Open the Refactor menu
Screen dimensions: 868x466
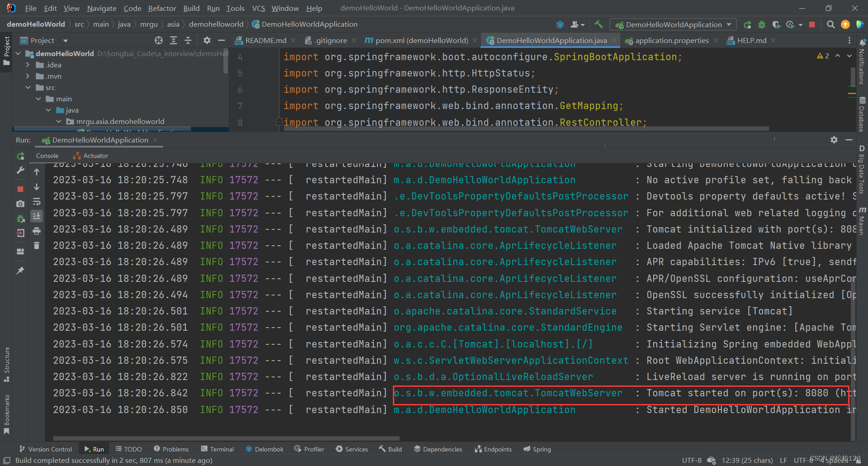pos(162,8)
